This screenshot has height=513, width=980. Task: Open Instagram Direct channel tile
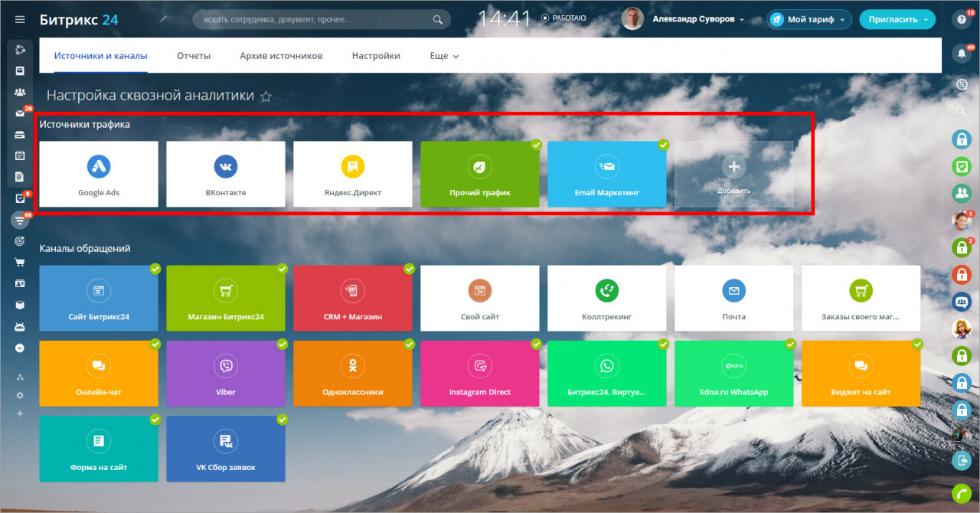(480, 374)
